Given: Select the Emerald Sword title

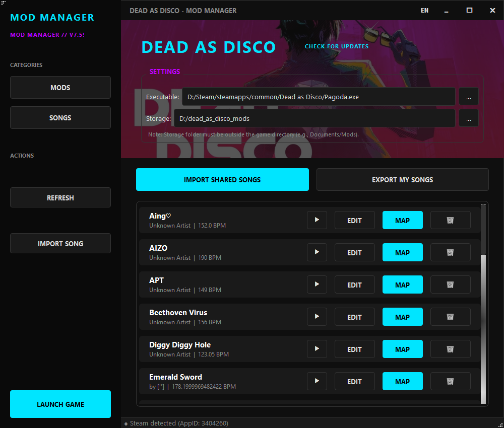Looking at the screenshot, I should (175, 377).
